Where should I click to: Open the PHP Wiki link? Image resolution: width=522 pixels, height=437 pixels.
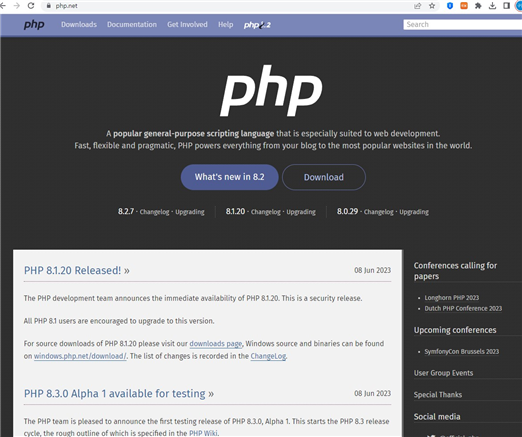(x=203, y=433)
